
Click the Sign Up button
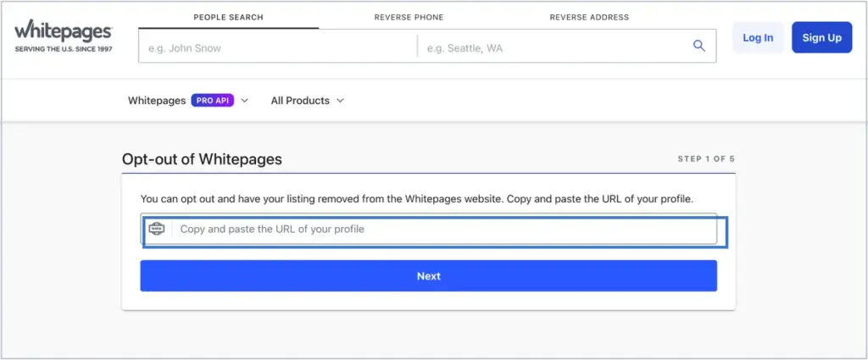(821, 37)
